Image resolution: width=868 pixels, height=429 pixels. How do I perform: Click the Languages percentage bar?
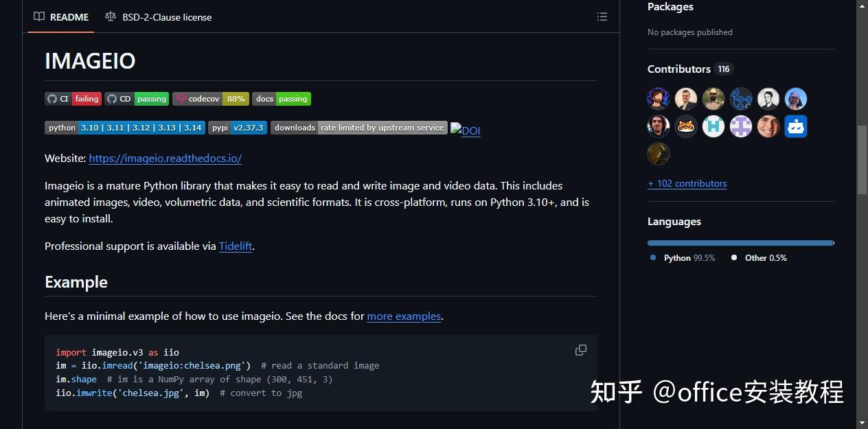(740, 243)
